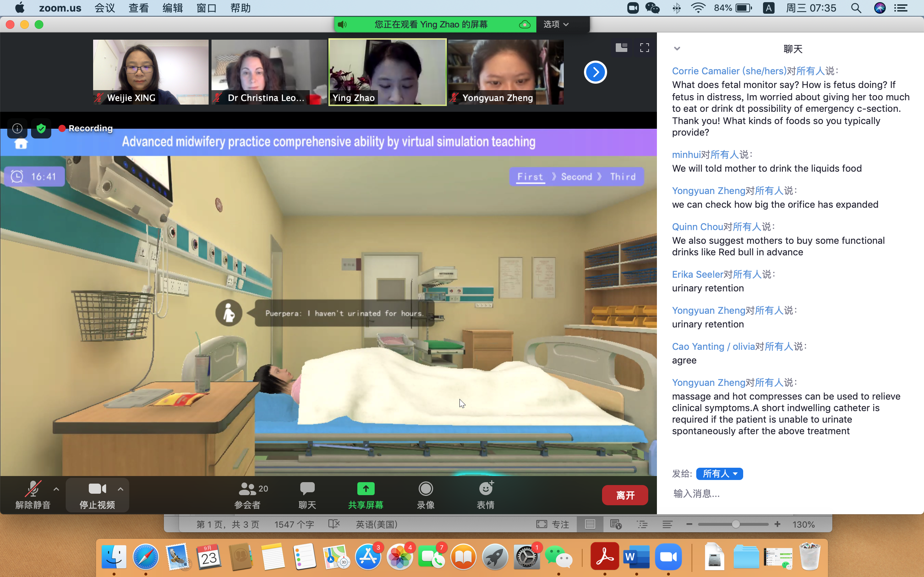Expand audio options arrow next to mute
Image resolution: width=924 pixels, height=577 pixels.
click(x=56, y=489)
